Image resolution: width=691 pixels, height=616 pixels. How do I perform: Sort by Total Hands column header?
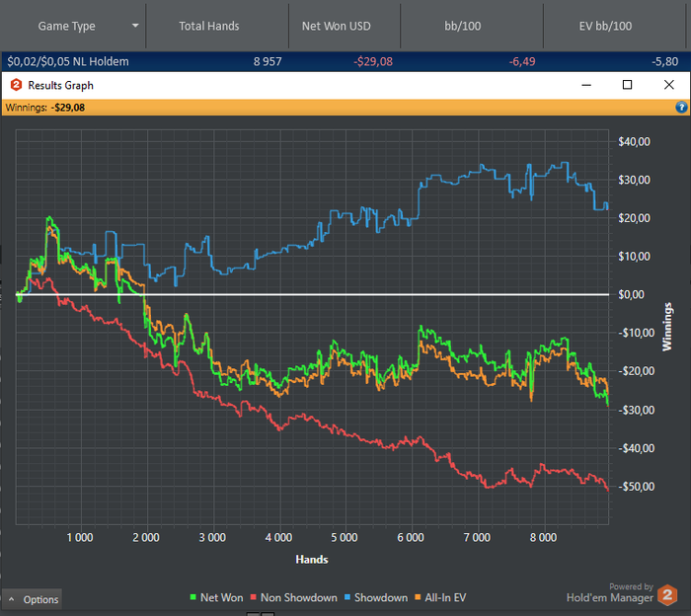tap(209, 26)
